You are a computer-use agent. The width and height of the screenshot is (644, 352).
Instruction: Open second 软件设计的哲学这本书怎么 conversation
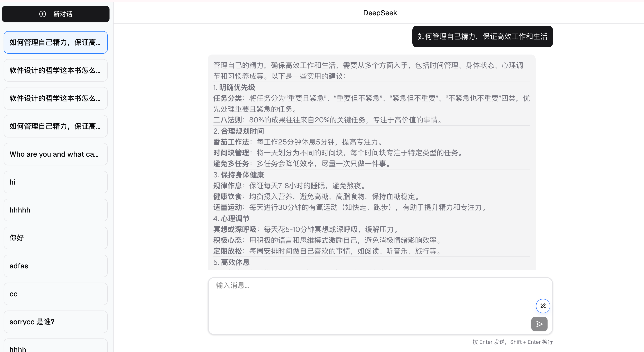(55, 98)
